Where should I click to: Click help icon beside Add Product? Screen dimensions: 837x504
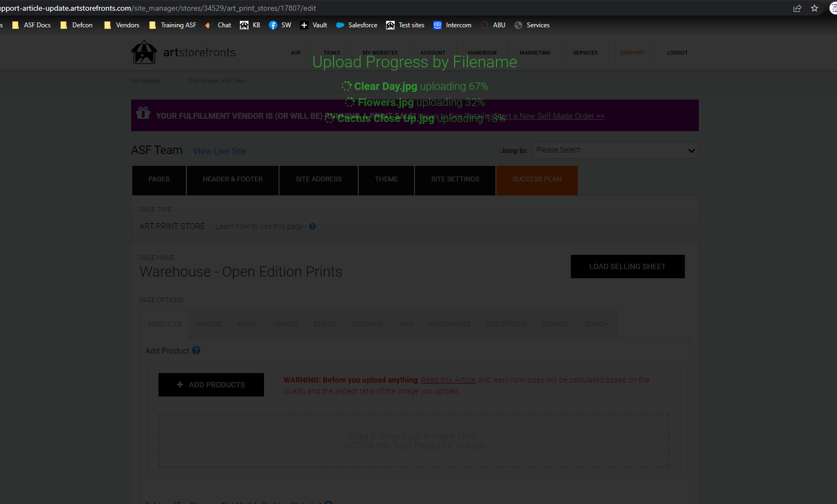tap(196, 350)
